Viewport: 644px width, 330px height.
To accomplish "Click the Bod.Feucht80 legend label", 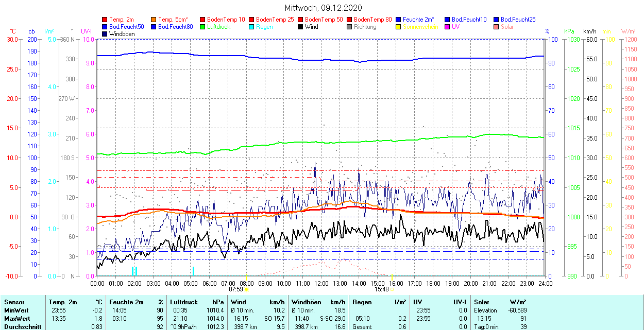I will (175, 27).
